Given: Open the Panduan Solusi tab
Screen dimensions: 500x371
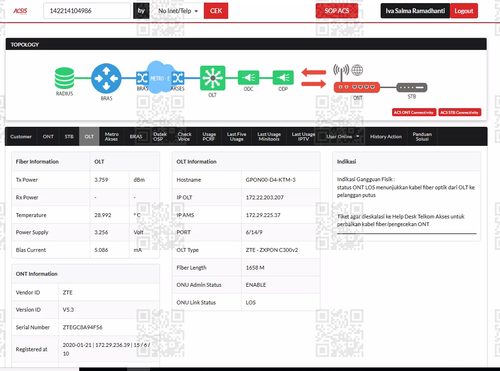Looking at the screenshot, I should tap(422, 137).
